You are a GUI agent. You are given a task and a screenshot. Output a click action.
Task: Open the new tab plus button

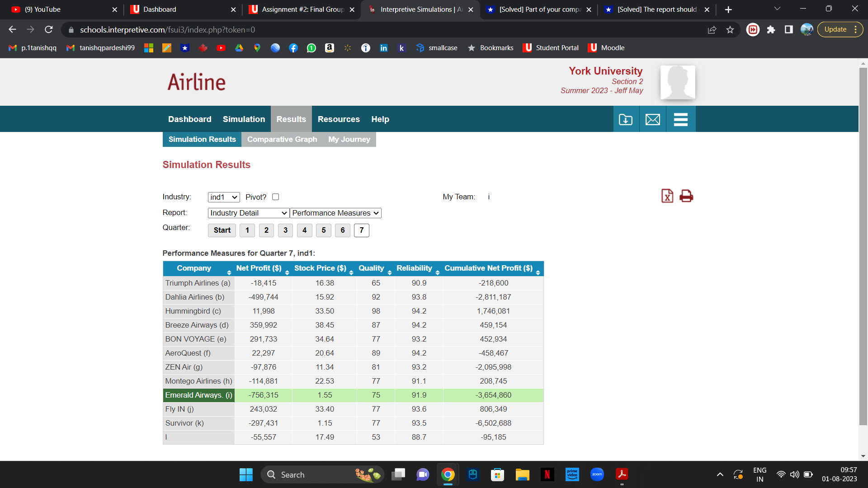coord(728,9)
